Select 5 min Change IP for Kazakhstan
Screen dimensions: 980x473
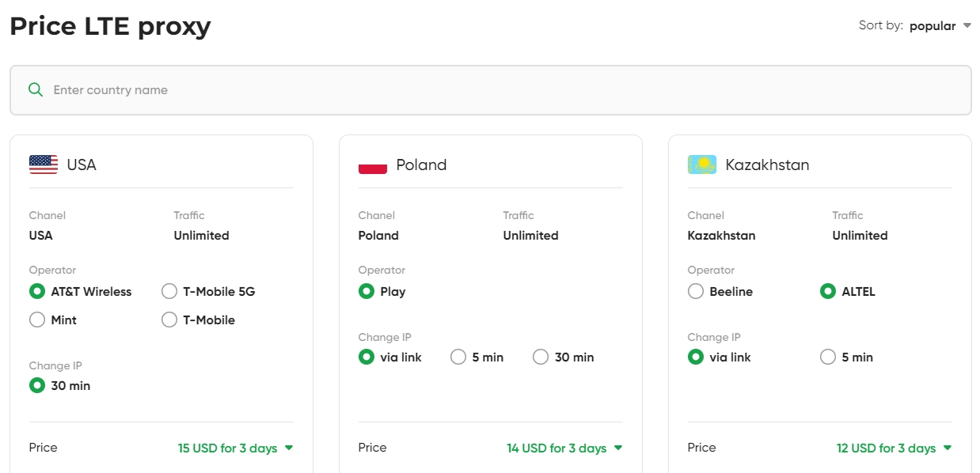(847, 357)
